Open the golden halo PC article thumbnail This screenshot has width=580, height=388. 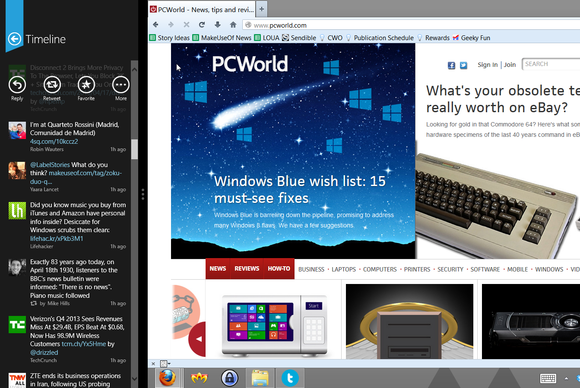[409, 321]
